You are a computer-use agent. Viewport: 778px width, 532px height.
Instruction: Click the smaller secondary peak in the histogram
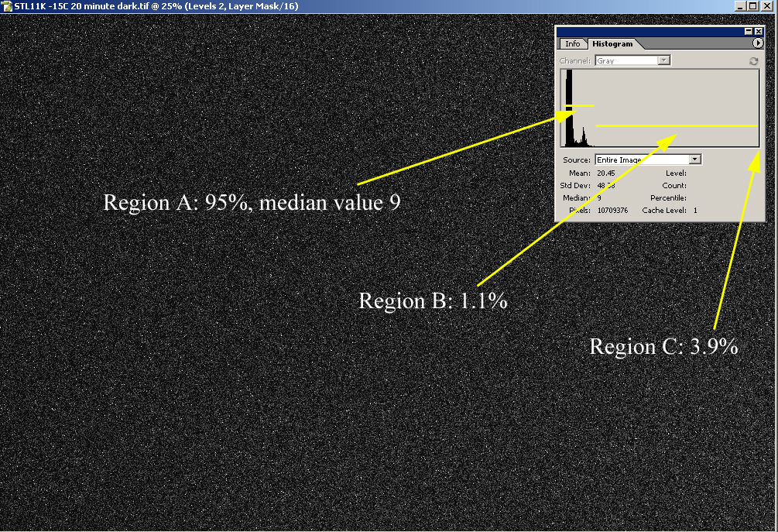pos(584,139)
